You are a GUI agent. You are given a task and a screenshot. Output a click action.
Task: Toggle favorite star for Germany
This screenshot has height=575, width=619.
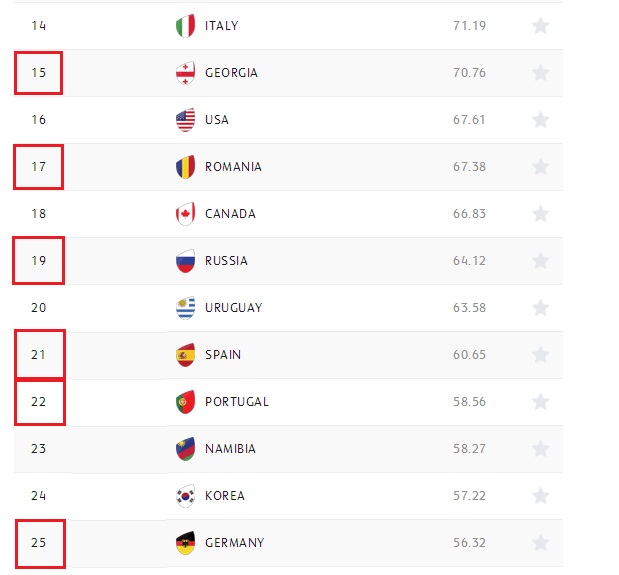click(540, 543)
